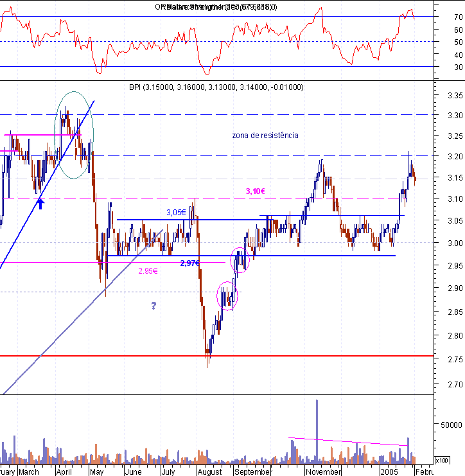Click the 'August' month label
This screenshot has width=465, height=476.
[x=210, y=472]
